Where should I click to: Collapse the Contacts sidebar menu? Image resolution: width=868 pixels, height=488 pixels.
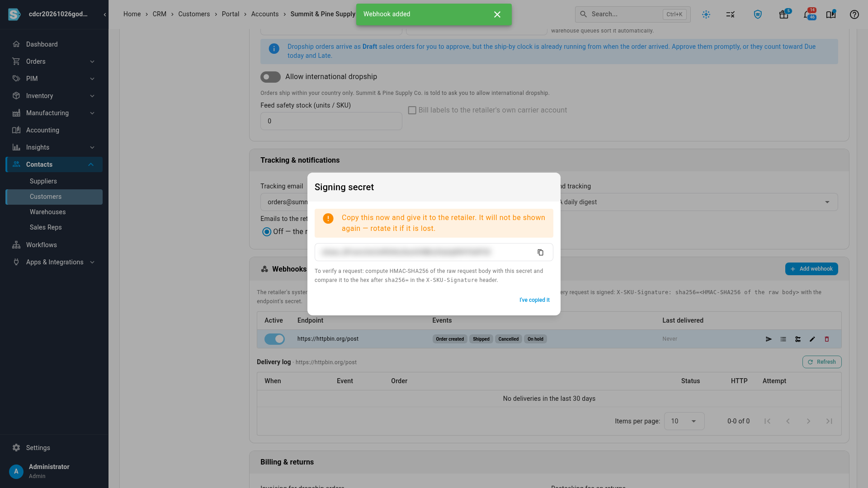(54, 164)
